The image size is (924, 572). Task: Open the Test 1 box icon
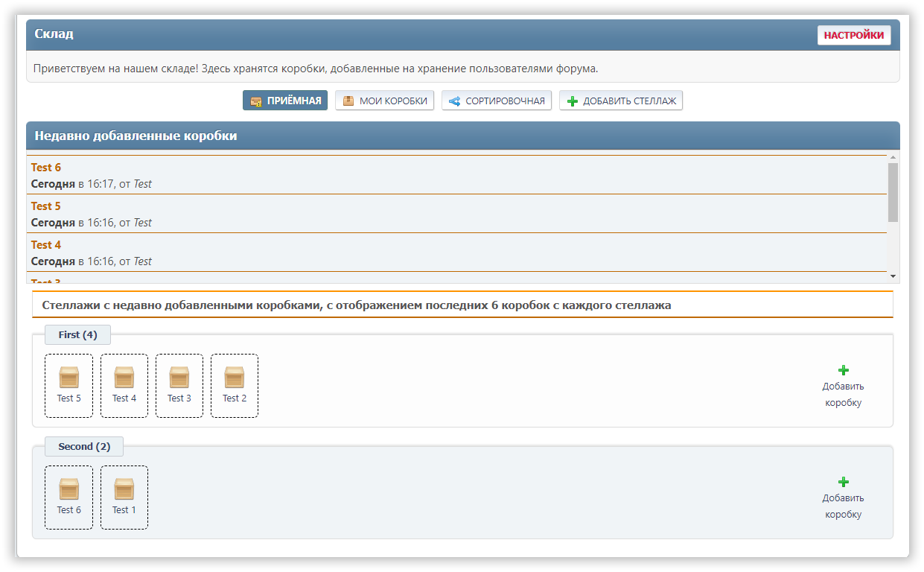[x=124, y=489]
